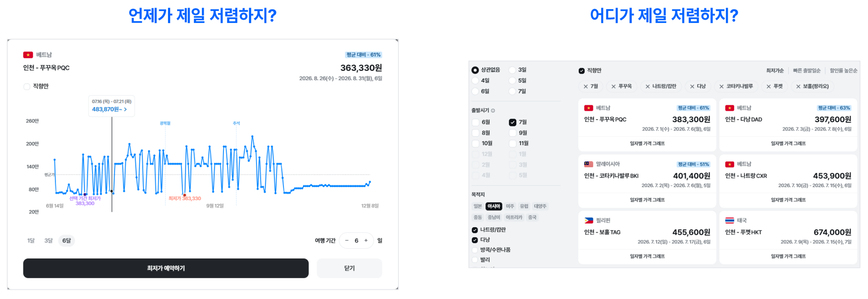868x299 pixels.
Task: Remove the 7월 filter chip
Action: 585,87
